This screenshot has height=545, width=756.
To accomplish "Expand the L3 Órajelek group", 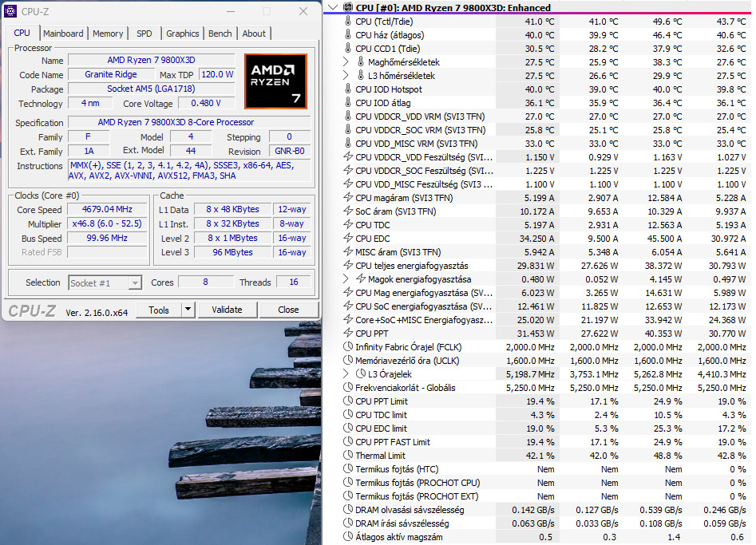I will (x=345, y=373).
